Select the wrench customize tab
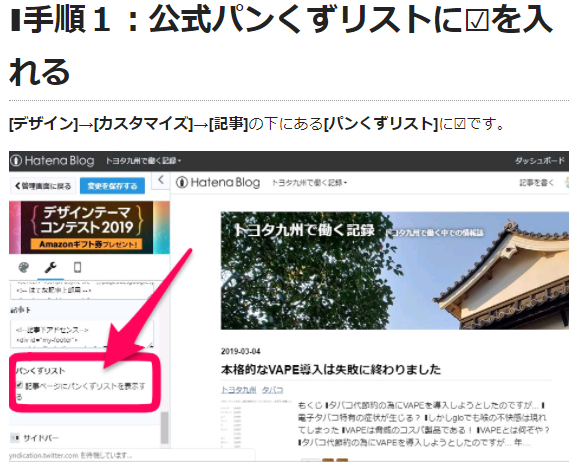Viewport: 577px width, 465px height. 50,267
